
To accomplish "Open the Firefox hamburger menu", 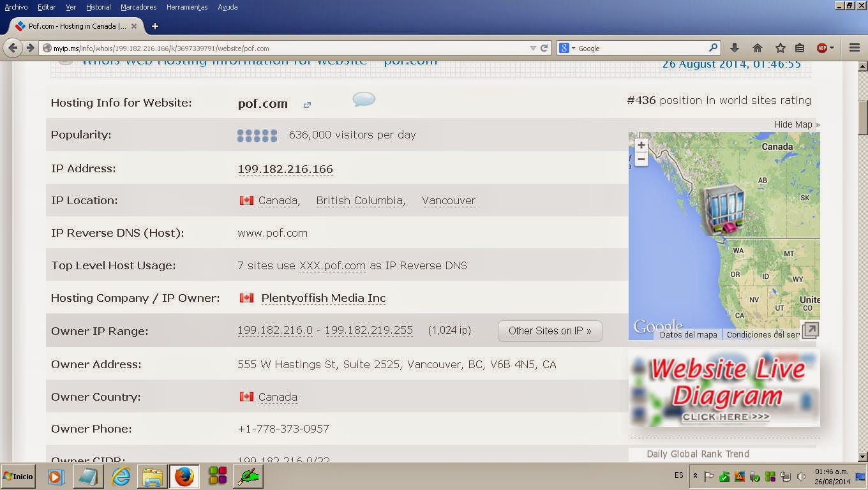I will 855,48.
